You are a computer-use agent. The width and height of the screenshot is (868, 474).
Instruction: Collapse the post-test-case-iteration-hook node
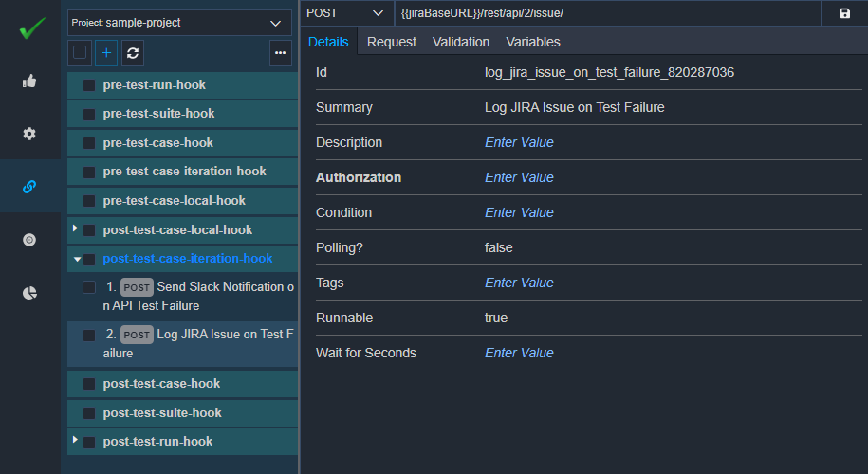[77, 259]
